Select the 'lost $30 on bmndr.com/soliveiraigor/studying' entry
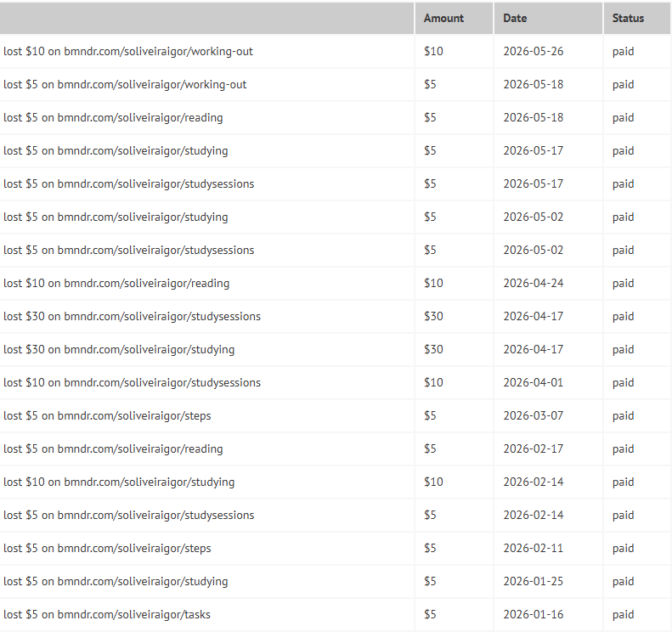The image size is (672, 643). click(119, 350)
